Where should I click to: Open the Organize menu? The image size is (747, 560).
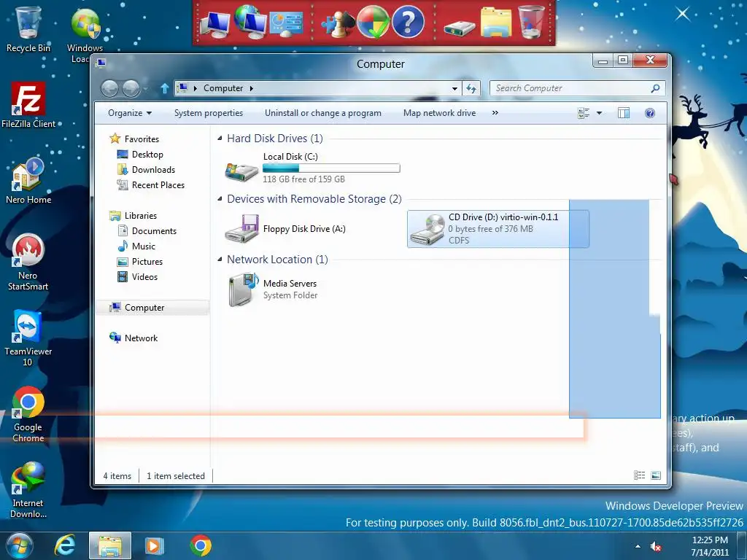coord(130,113)
